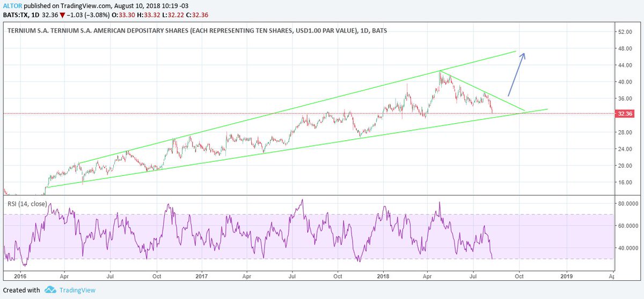Viewport: 644px width, 299px height.
Task: Click the 44.00 price axis label
Action: (x=626, y=65)
